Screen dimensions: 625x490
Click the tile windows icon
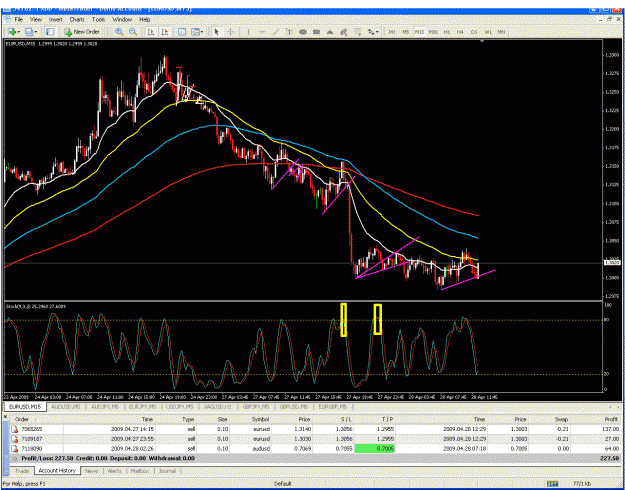[182, 32]
